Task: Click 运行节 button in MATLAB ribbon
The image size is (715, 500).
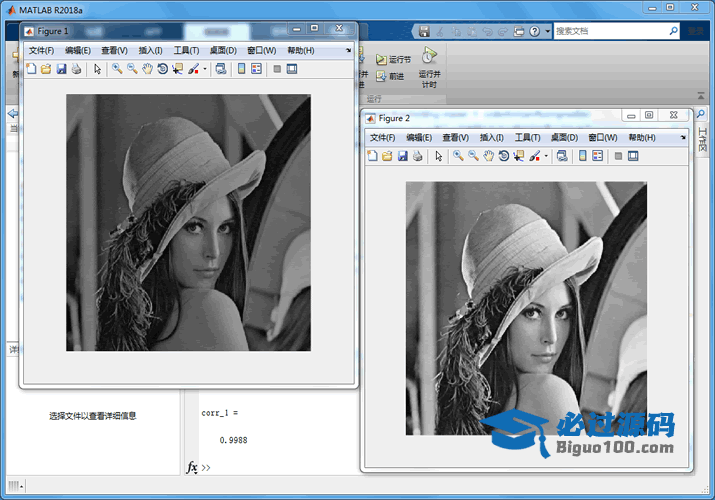Action: pos(393,59)
